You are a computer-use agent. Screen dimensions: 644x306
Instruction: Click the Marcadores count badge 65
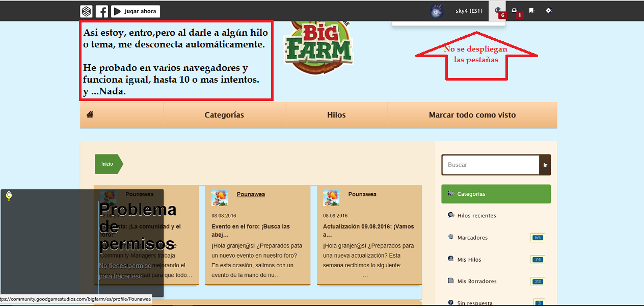pyautogui.click(x=537, y=238)
